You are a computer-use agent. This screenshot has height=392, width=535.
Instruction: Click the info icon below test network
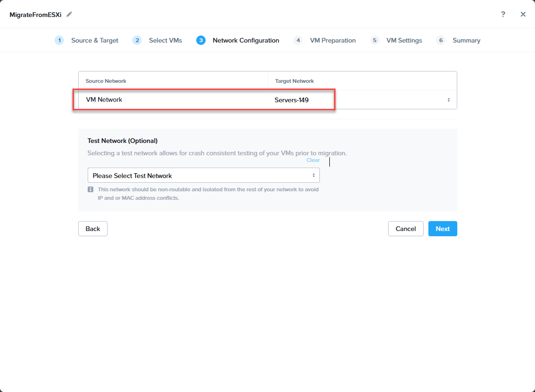click(x=91, y=189)
